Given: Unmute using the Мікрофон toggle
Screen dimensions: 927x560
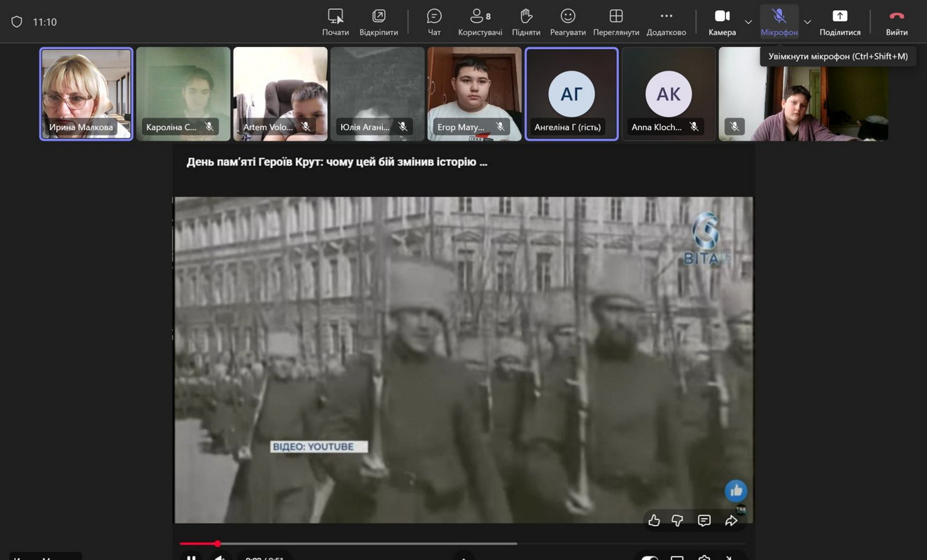Looking at the screenshot, I should tap(779, 22).
